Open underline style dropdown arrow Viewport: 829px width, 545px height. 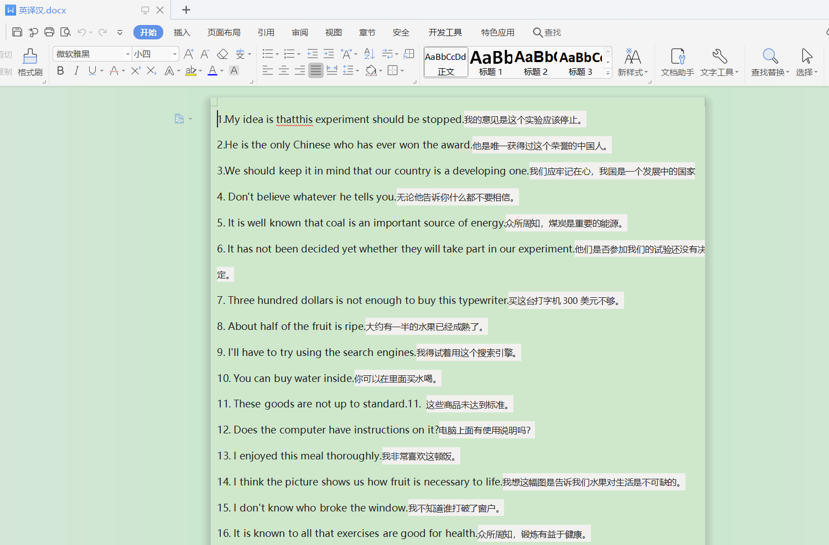point(102,71)
